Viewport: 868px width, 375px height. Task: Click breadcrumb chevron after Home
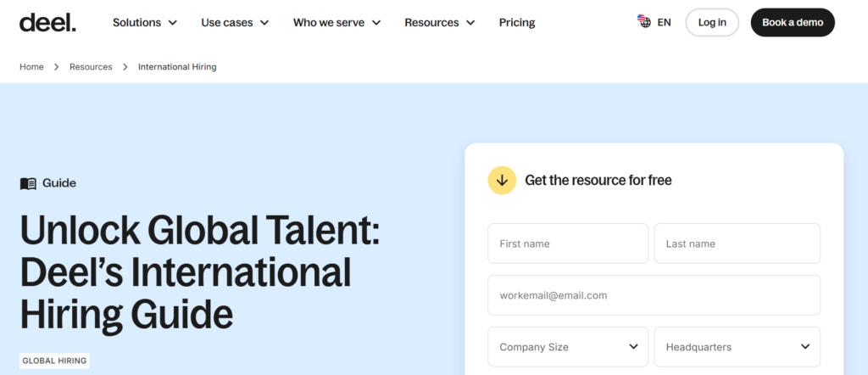[x=57, y=67]
